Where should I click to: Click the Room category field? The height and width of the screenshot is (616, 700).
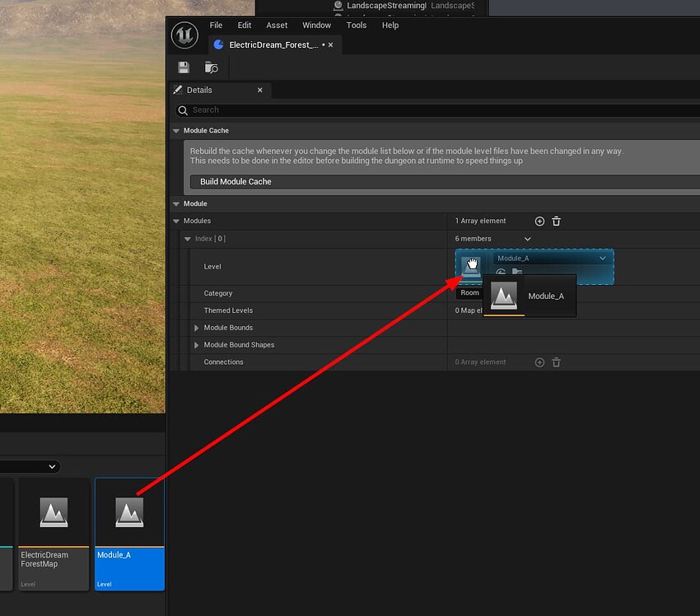pyautogui.click(x=469, y=292)
